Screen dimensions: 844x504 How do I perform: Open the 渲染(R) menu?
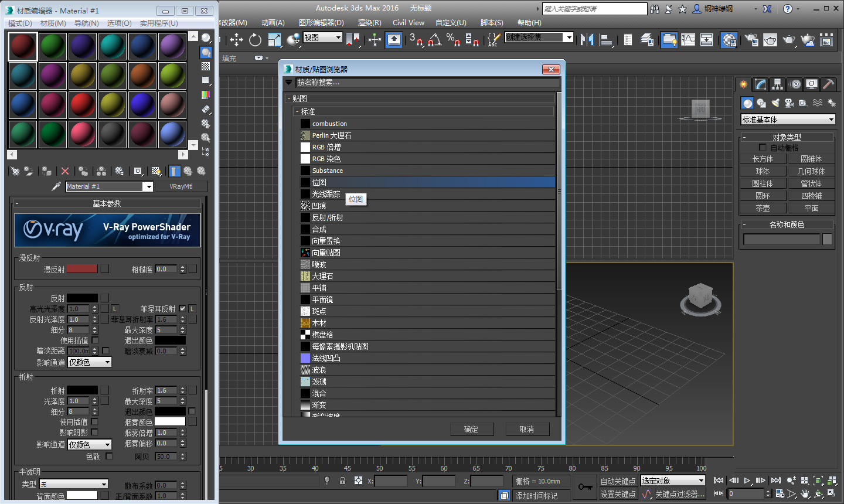point(369,22)
